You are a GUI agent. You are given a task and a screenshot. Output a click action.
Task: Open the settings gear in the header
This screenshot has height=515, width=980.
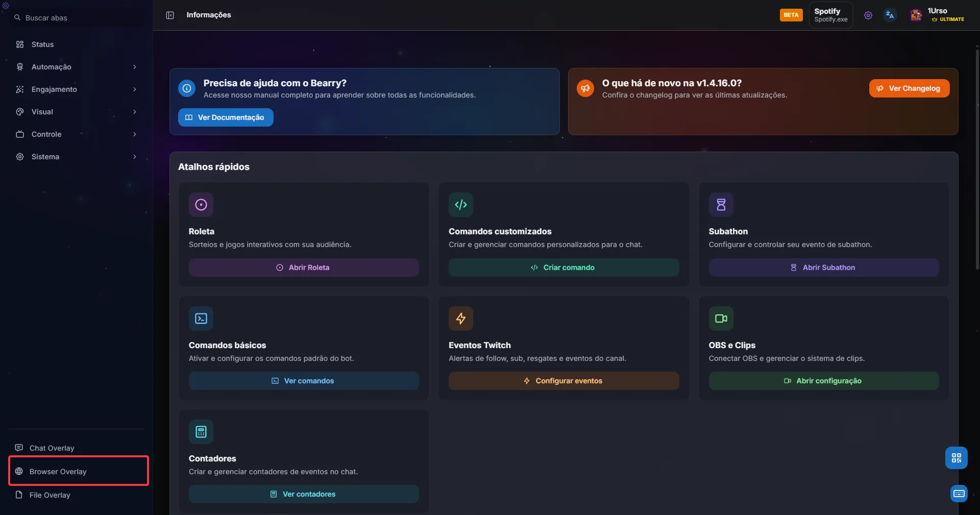(868, 15)
